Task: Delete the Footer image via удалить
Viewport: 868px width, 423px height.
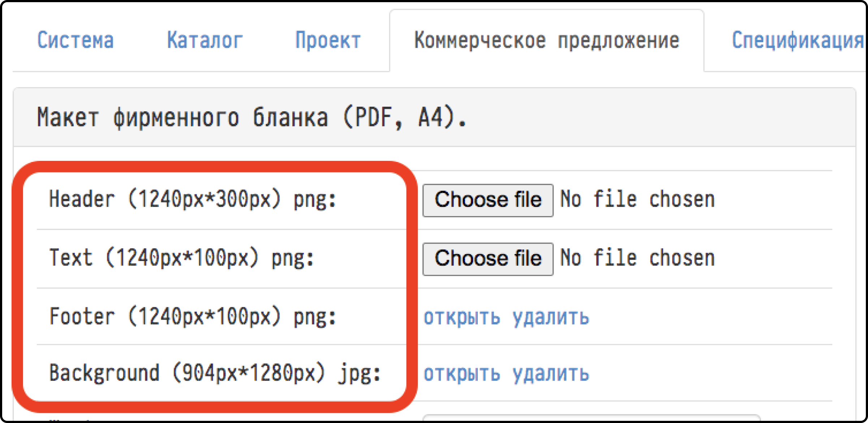Action: [x=551, y=317]
